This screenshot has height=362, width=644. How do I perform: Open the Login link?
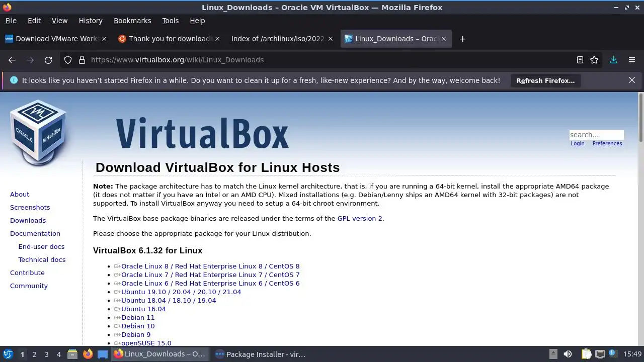point(578,143)
